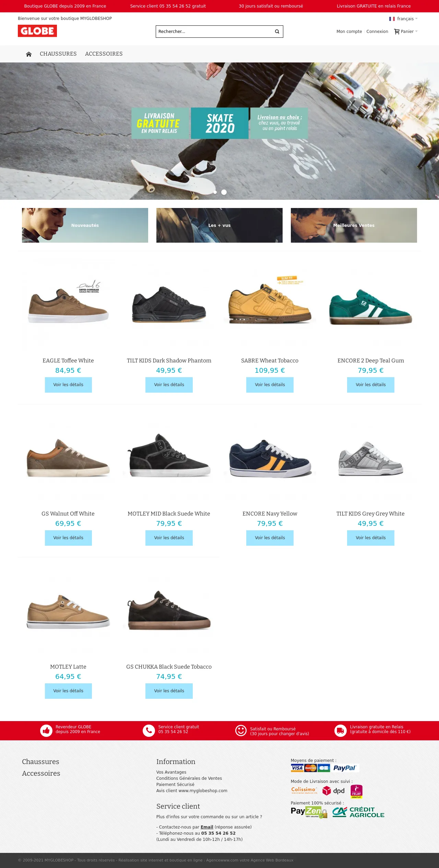Click the PayPal payment logo
The height and width of the screenshot is (868, 439).
tap(345, 768)
